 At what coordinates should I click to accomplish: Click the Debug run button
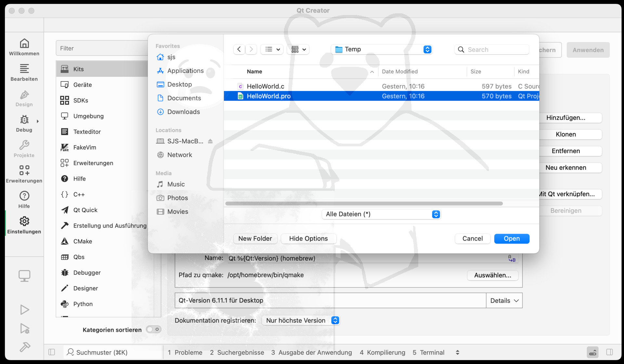tap(24, 329)
